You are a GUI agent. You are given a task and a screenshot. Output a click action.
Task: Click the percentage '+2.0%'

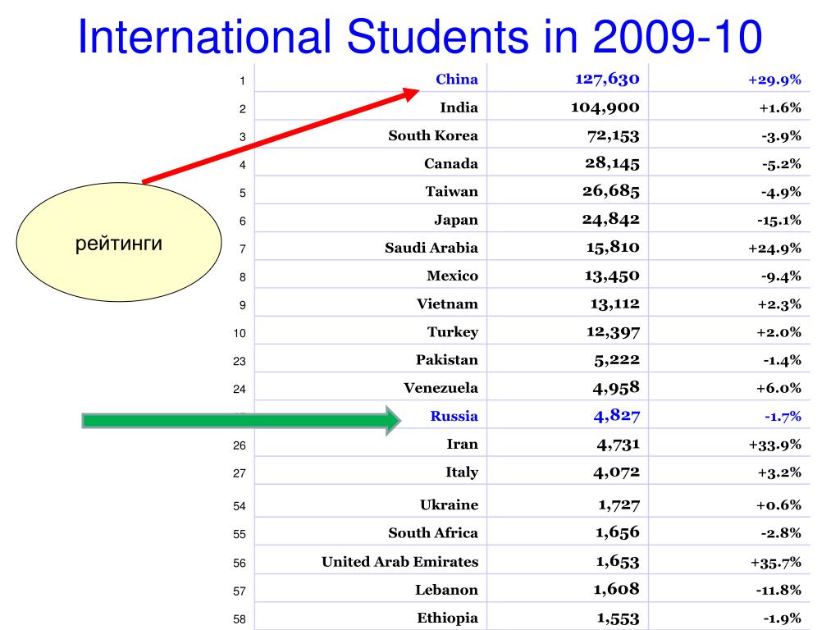point(779,333)
